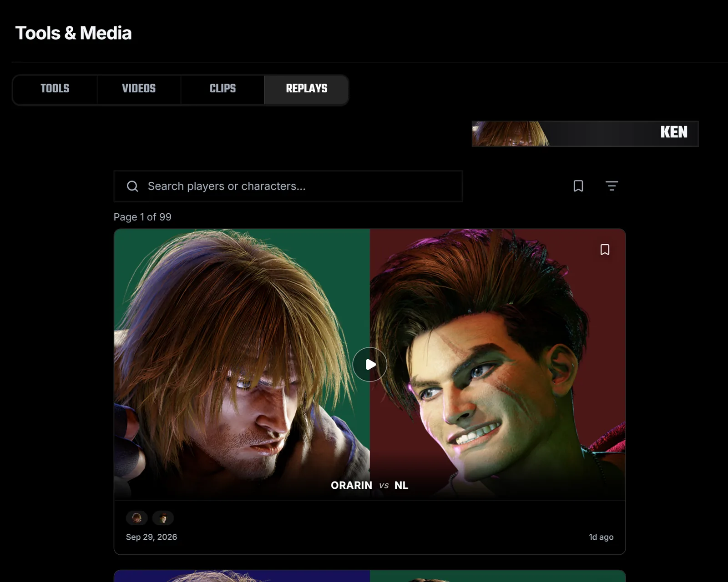Play the ORARIN vs NL replay
The image size is (728, 582).
tap(370, 365)
